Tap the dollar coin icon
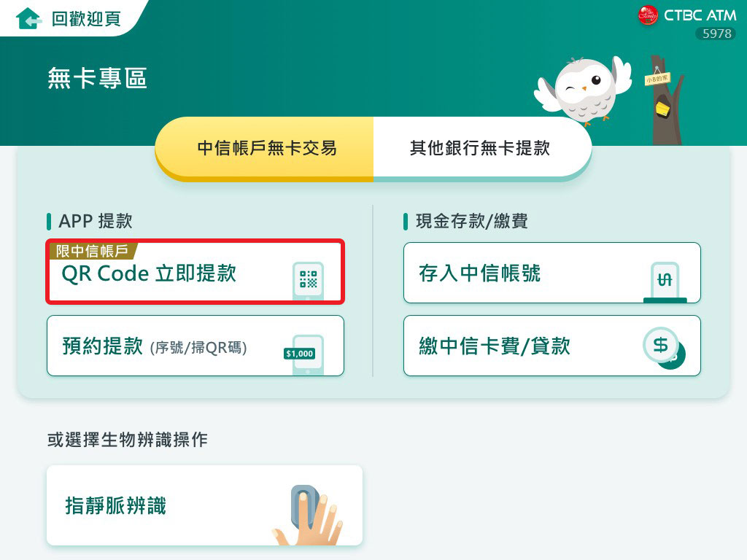 (664, 348)
